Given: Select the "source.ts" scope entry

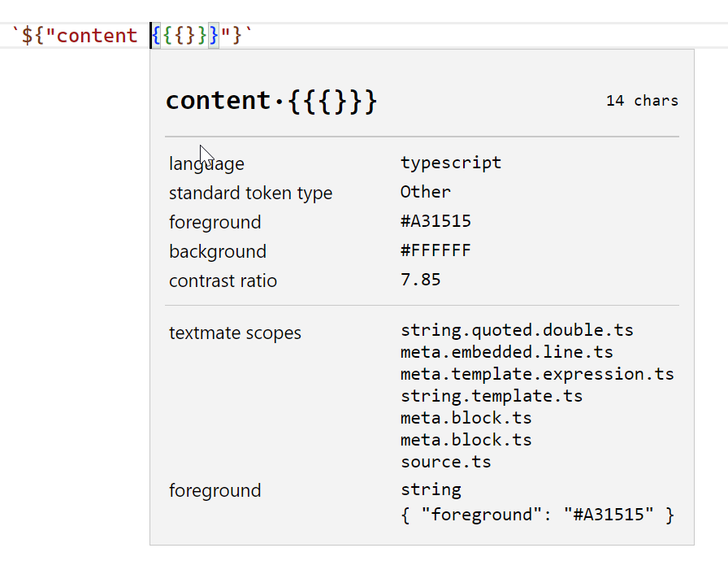Looking at the screenshot, I should [x=445, y=462].
